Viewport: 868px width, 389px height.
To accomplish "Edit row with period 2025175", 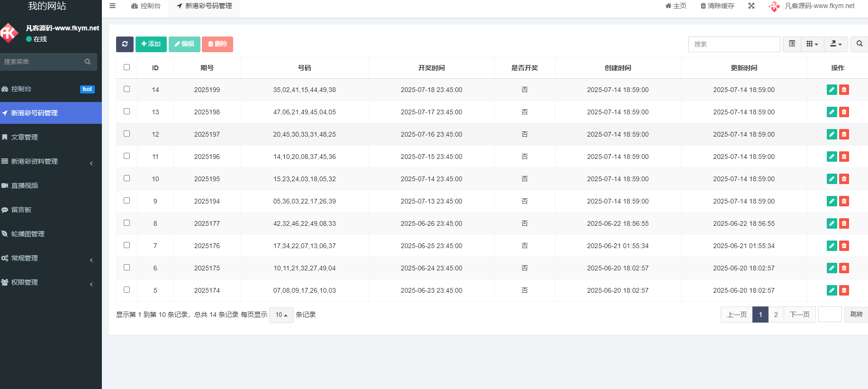I will point(832,268).
